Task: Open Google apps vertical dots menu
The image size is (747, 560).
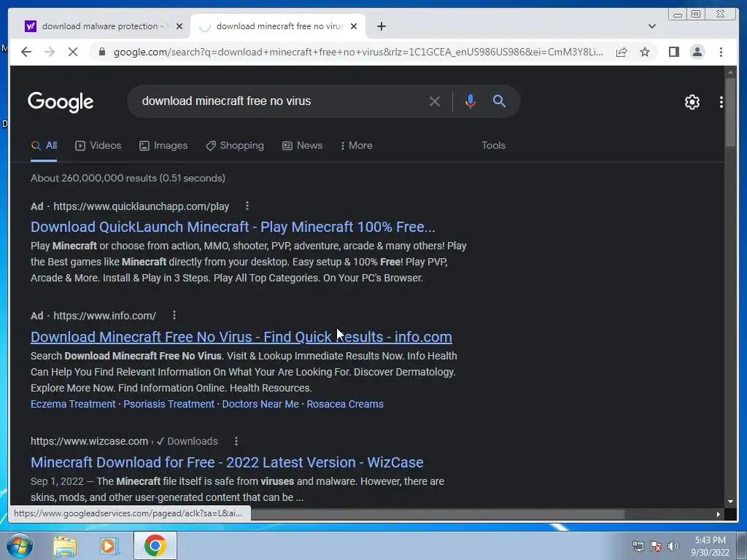Action: coord(721,102)
